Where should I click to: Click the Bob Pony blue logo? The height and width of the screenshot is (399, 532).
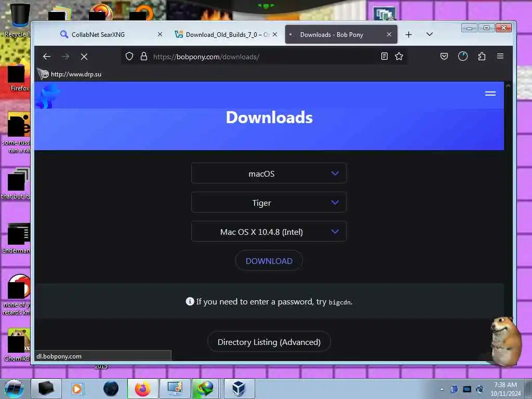(48, 97)
